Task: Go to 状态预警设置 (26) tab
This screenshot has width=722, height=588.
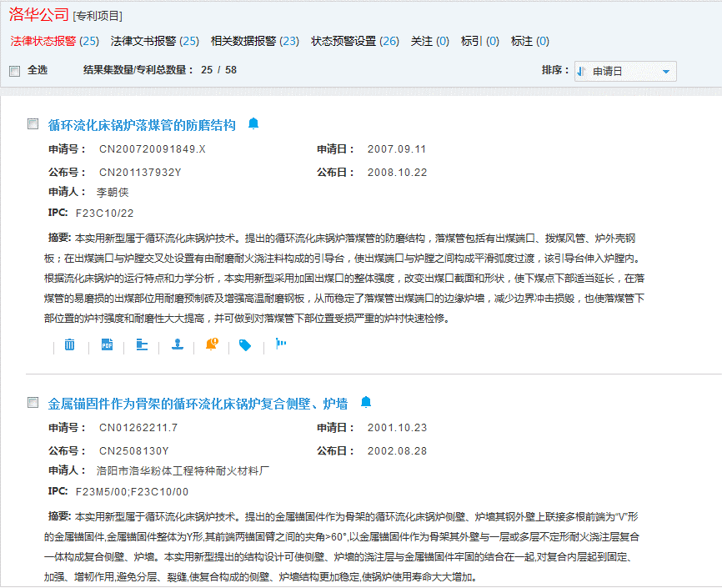Action: [x=355, y=41]
